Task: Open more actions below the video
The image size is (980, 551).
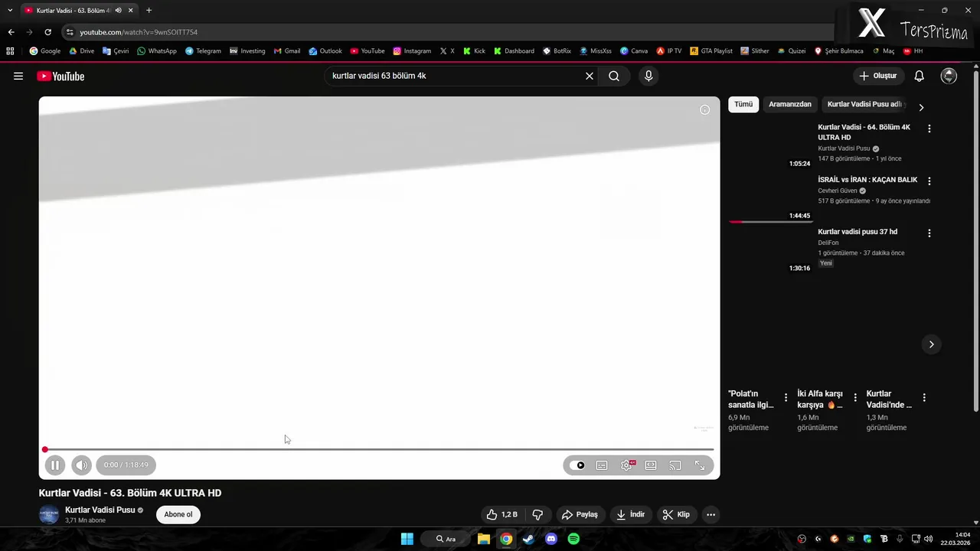Action: pos(710,514)
